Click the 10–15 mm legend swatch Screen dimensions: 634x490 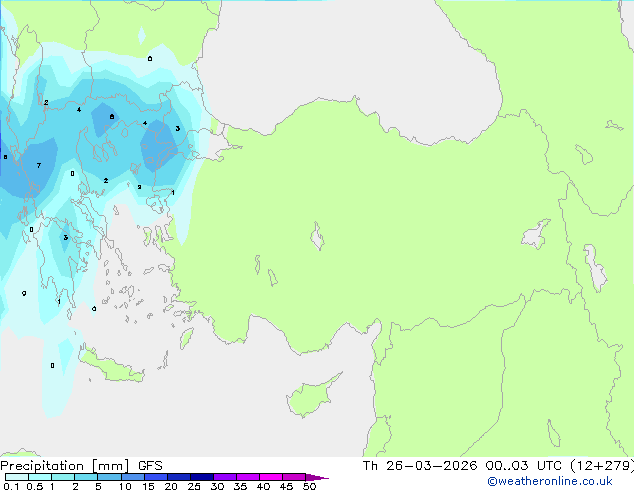[x=132, y=477]
